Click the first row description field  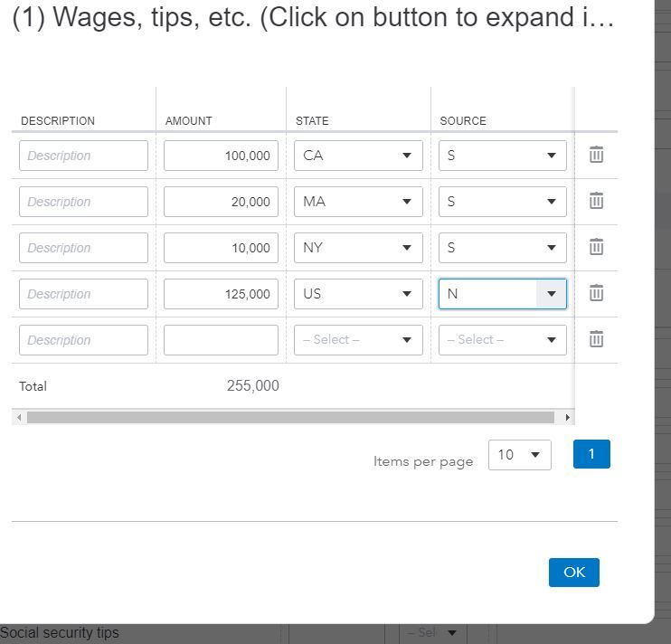click(x=83, y=156)
